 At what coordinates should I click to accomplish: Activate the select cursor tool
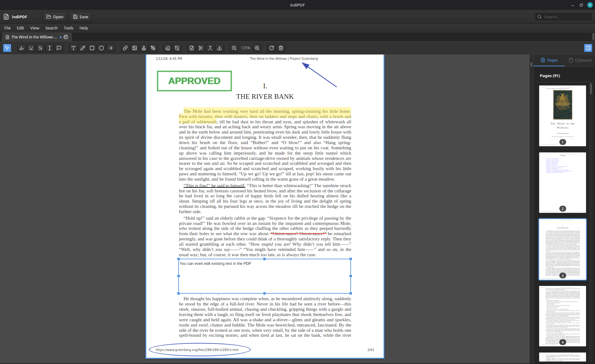point(7,48)
